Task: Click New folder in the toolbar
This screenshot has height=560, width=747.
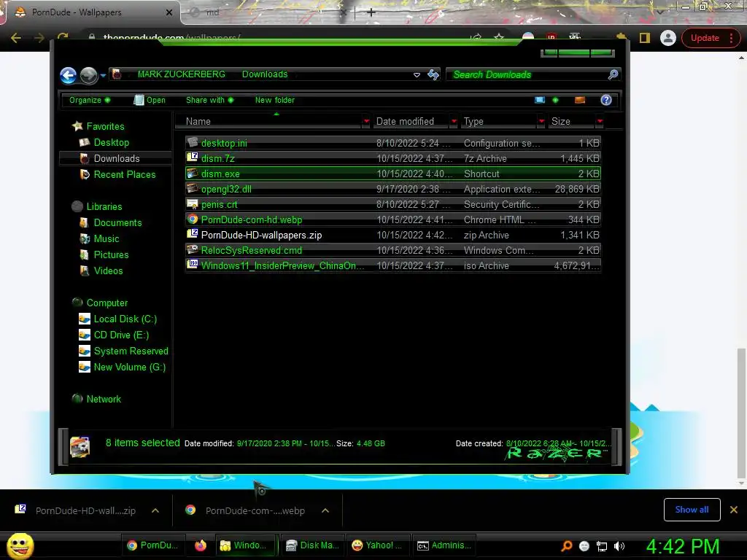Action: tap(275, 100)
